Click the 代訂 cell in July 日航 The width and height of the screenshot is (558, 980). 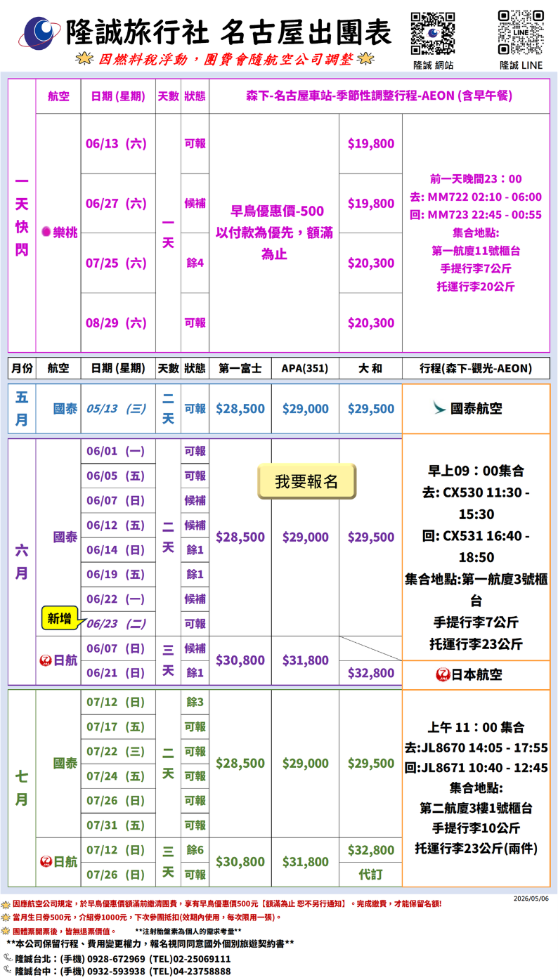coord(370,875)
